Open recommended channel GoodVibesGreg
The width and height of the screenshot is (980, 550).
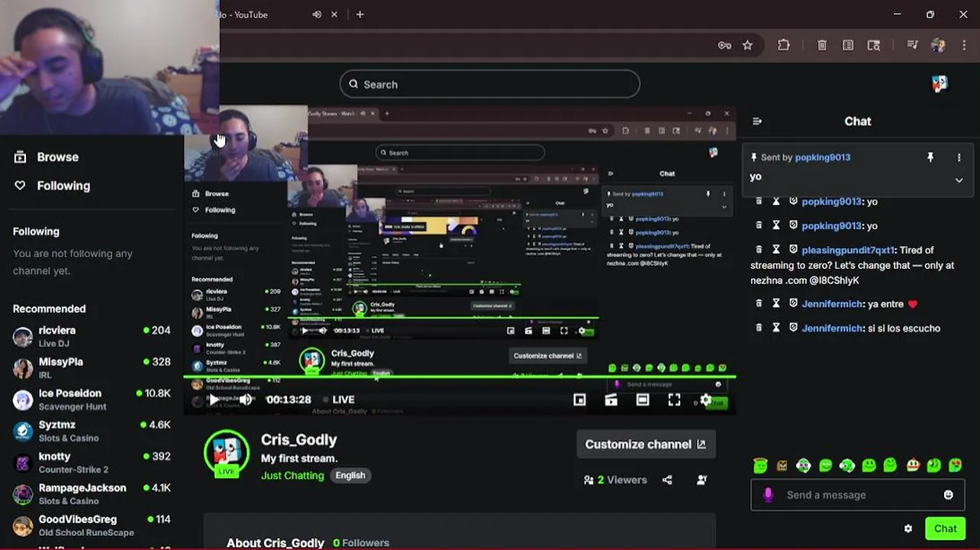point(92,525)
